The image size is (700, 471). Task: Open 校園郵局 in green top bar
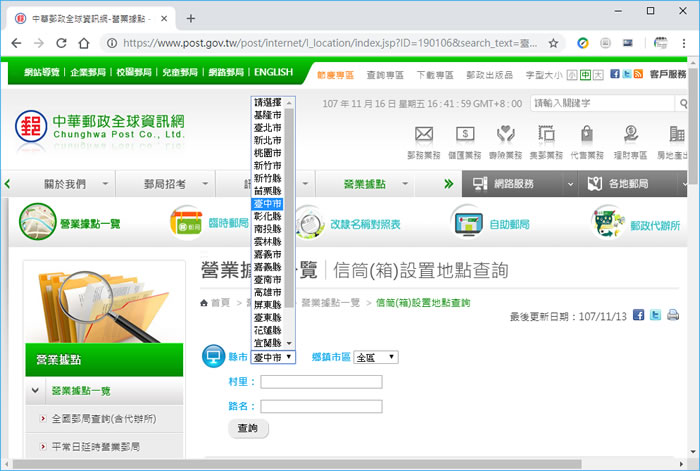(134, 72)
